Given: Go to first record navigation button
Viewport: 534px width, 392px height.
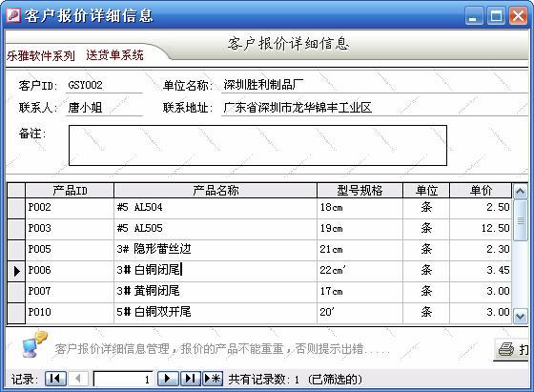Looking at the screenshot, I should click(55, 379).
